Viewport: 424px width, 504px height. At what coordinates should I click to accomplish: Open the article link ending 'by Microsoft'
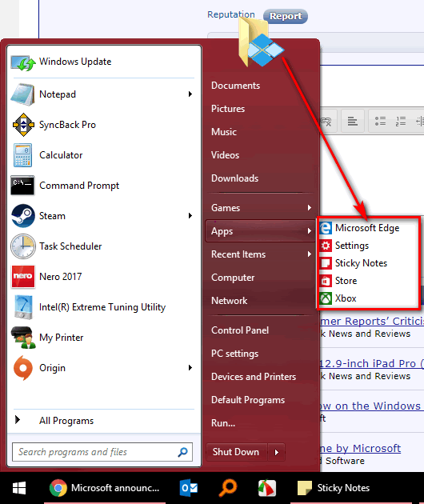click(360, 448)
